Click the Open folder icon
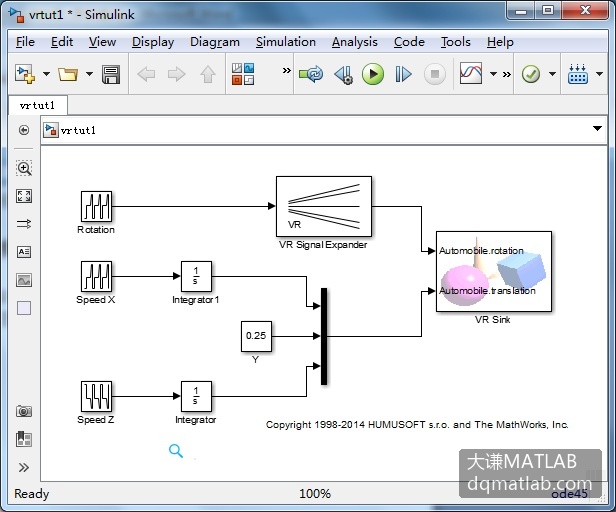Viewport: 616px width, 512px height. click(x=68, y=74)
